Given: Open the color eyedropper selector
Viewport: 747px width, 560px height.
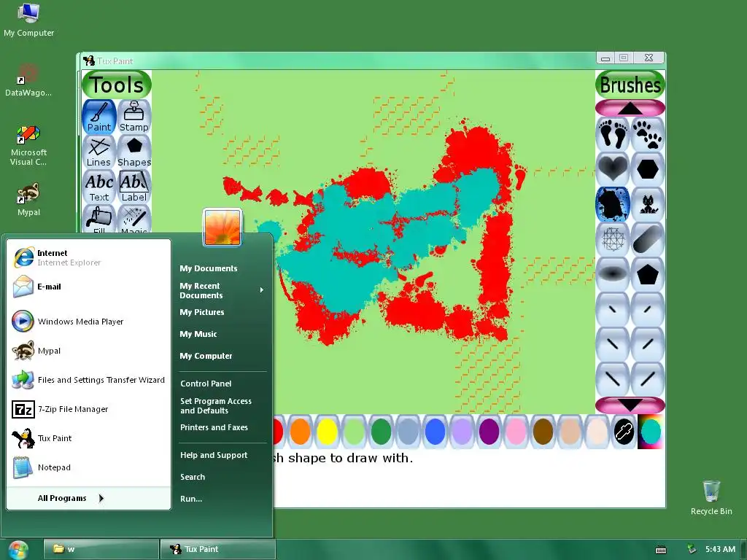Looking at the screenshot, I should 624,432.
